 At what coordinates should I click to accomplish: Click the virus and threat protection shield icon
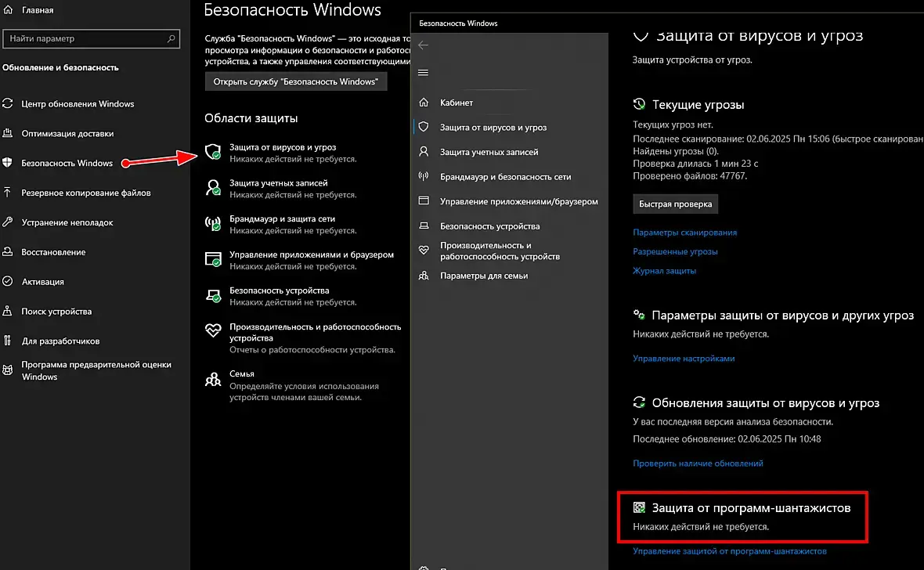(213, 152)
